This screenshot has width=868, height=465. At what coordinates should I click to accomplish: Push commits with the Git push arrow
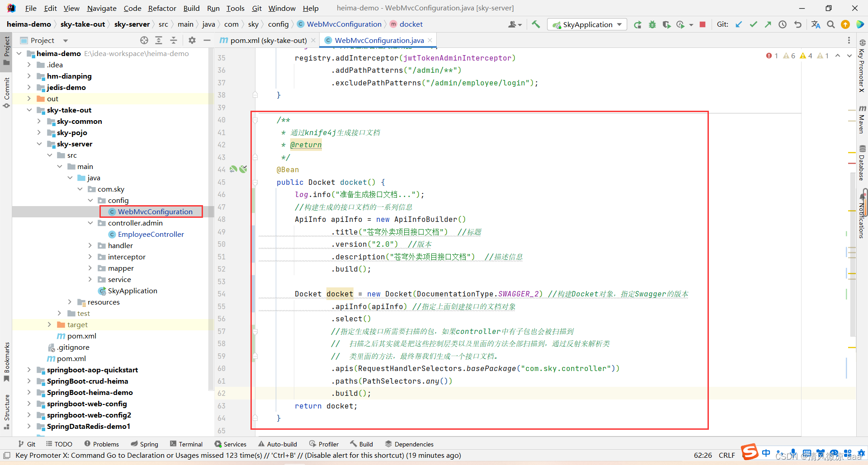(x=768, y=24)
